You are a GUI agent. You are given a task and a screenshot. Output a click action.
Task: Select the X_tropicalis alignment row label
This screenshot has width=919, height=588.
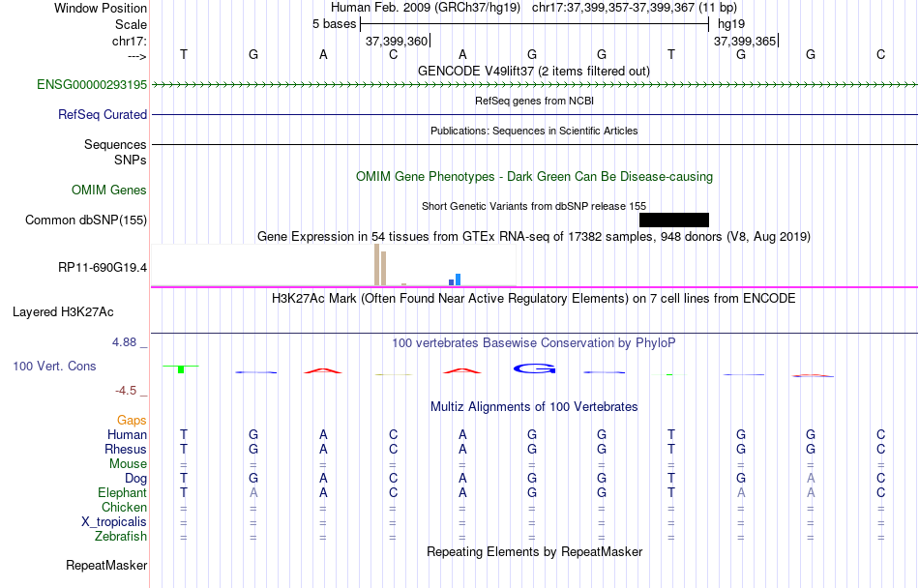pyautogui.click(x=114, y=522)
